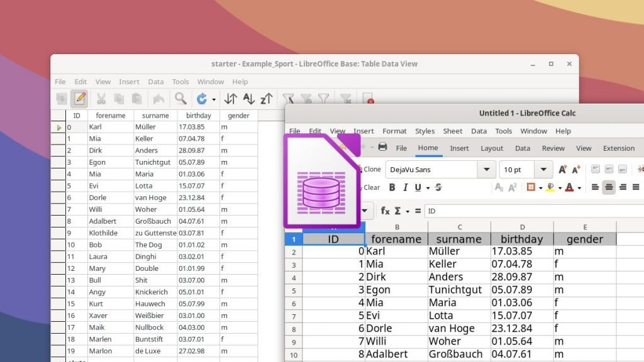Image resolution: width=644 pixels, height=362 pixels.
Task: Click the Klothilde forename cell in Base
Action: pyautogui.click(x=110, y=233)
